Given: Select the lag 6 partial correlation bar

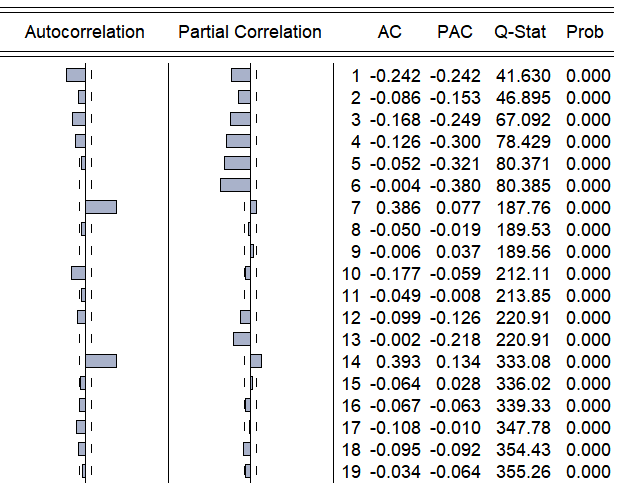Looking at the screenshot, I should coord(235,185).
